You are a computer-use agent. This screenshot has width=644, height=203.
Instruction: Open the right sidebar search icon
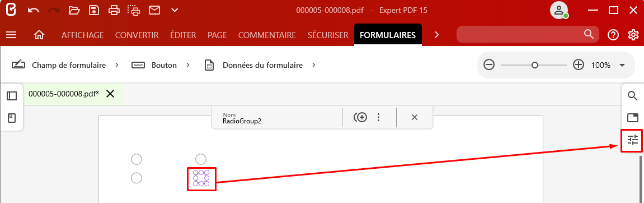633,96
